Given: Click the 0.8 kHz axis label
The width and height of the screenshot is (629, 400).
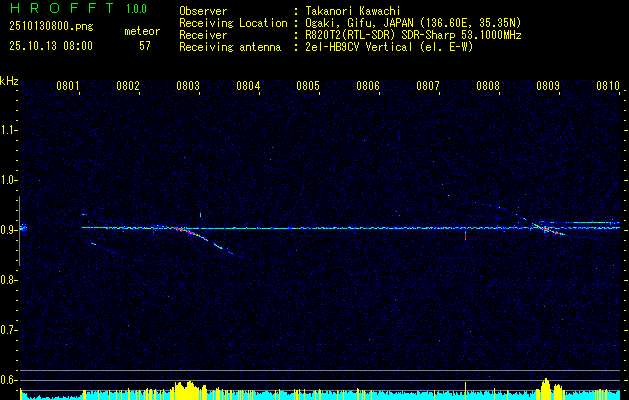Looking at the screenshot, I should (8, 280).
